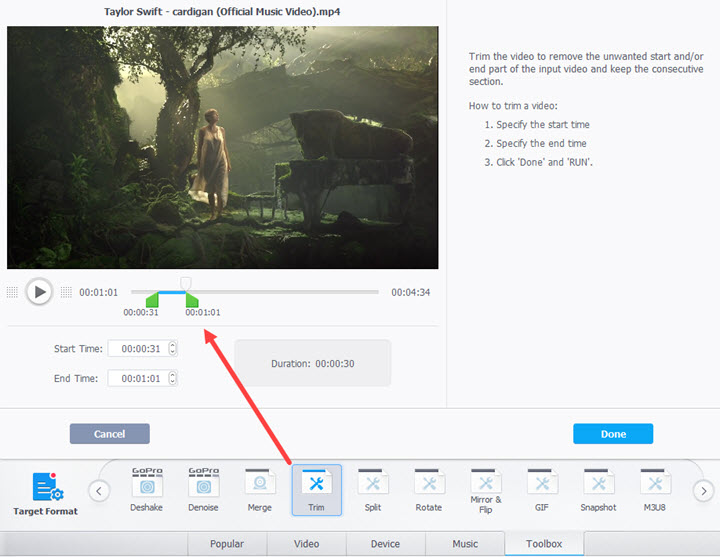Show previous toolbox items with the left arrow
Screen dimensions: 720x557
[99, 491]
